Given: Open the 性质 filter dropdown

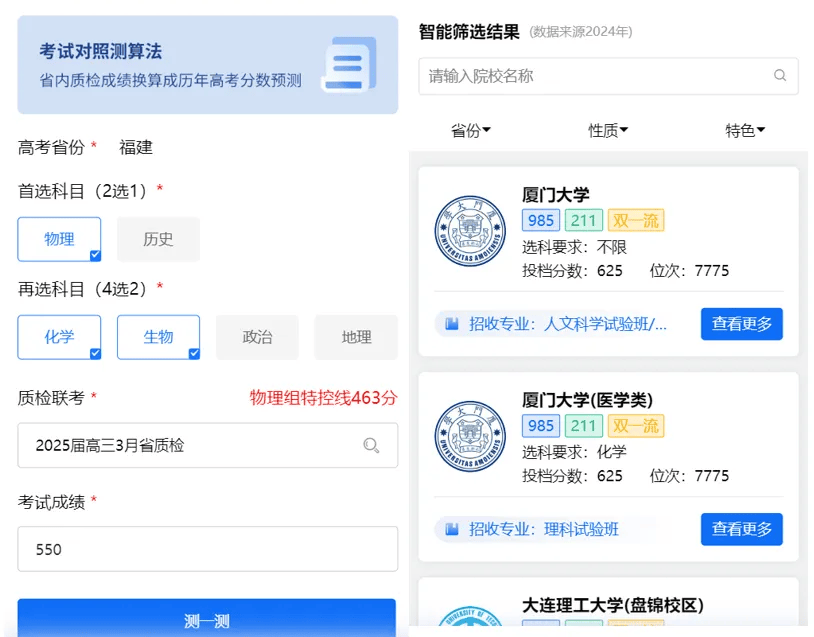Looking at the screenshot, I should pyautogui.click(x=608, y=130).
